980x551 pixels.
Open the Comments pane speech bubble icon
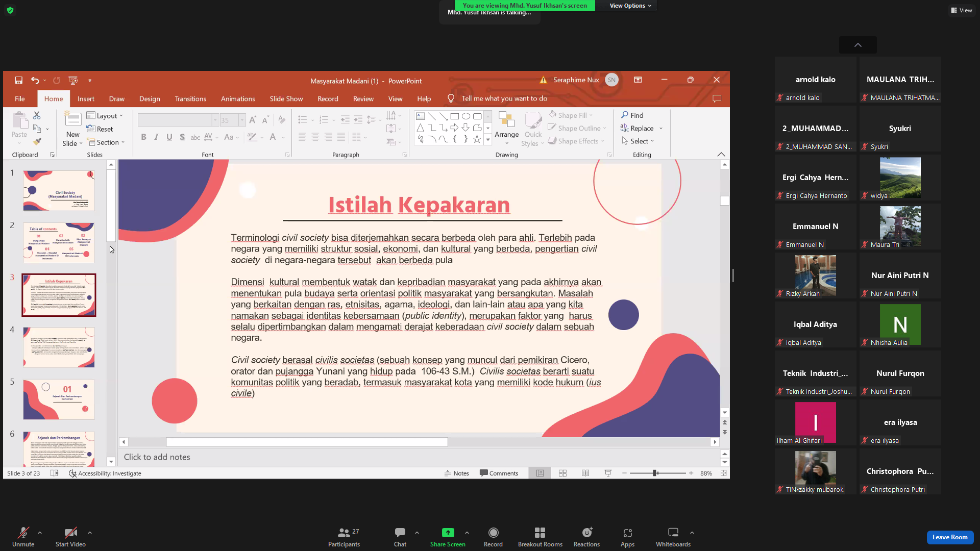[x=717, y=98]
